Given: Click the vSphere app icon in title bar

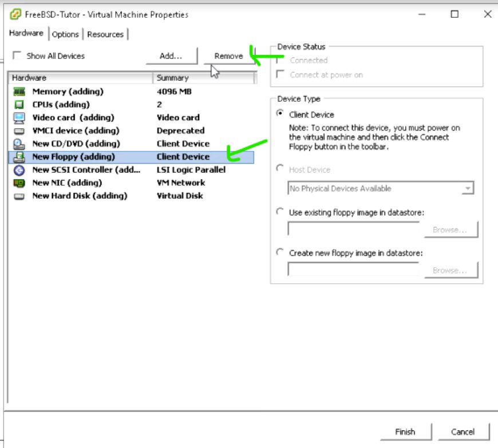Looking at the screenshot, I should (x=15, y=14).
